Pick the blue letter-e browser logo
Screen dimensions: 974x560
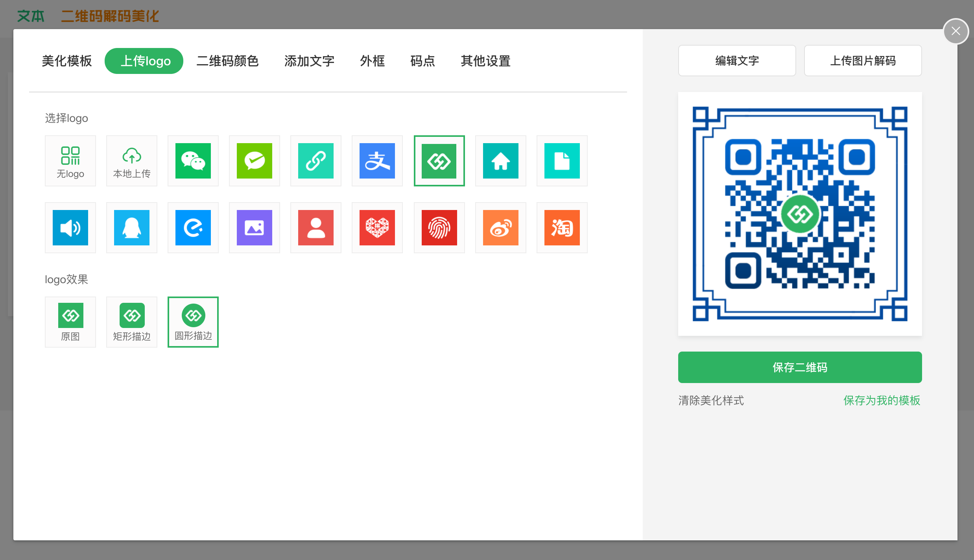(193, 228)
